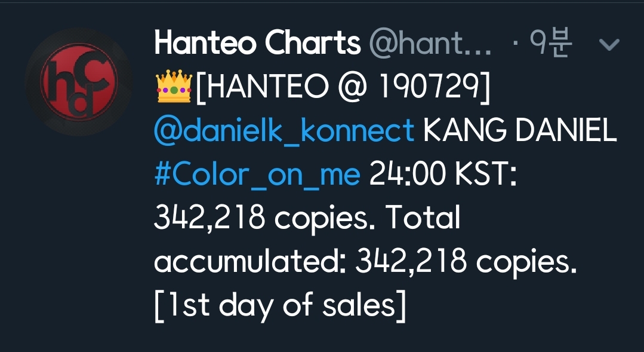
Task: Click the final "copies." ending the accumulated line
Action: tap(526, 263)
